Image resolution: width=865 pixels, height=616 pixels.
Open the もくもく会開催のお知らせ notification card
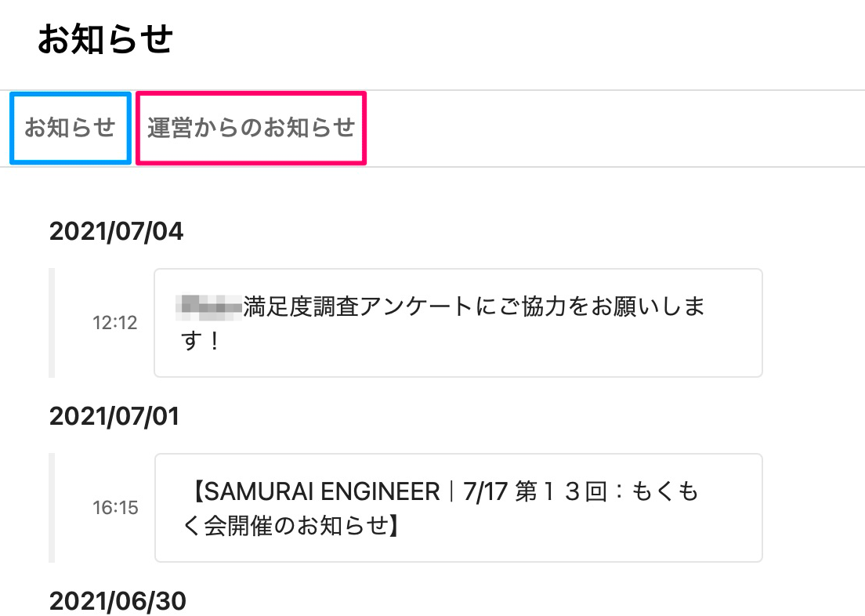pyautogui.click(x=458, y=507)
